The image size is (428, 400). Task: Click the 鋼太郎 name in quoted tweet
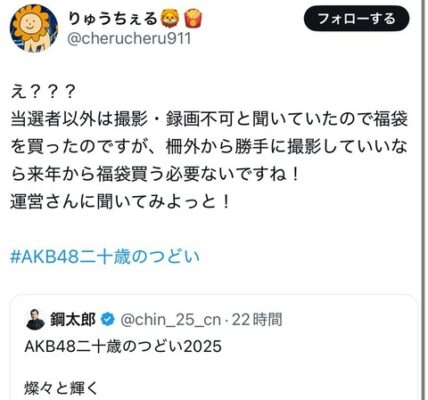click(73, 319)
